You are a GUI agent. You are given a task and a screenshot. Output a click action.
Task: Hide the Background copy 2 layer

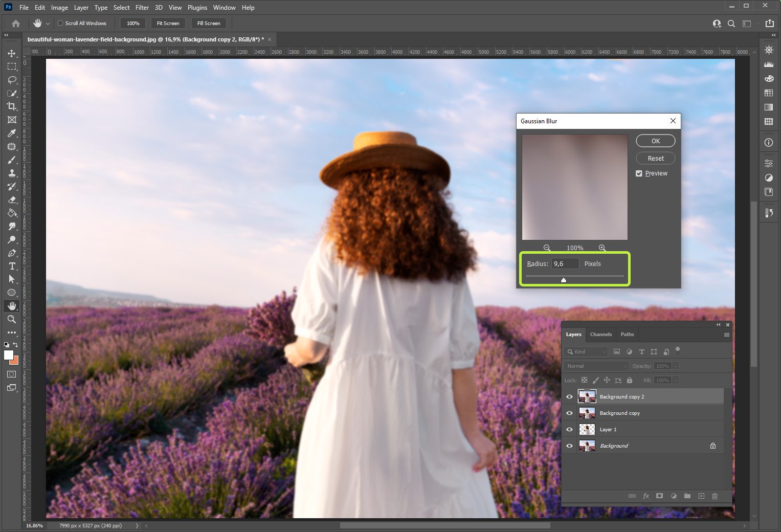(569, 396)
